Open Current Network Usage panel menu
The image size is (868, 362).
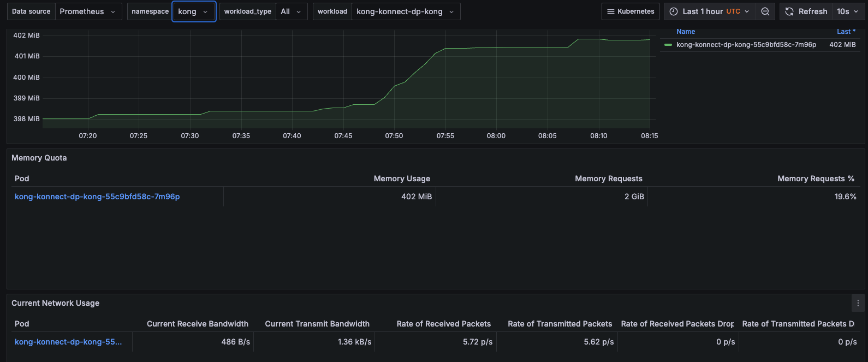[858, 303]
